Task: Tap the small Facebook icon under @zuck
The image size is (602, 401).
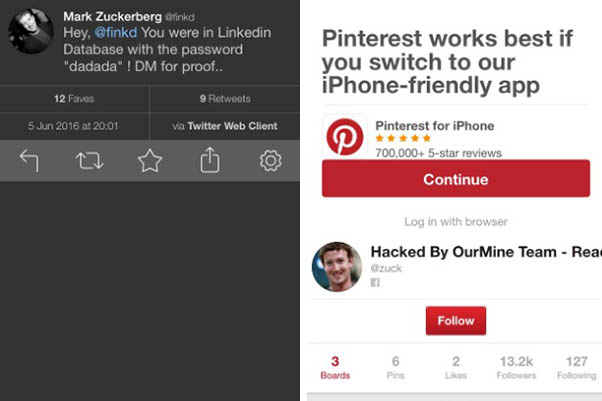Action: click(x=376, y=283)
